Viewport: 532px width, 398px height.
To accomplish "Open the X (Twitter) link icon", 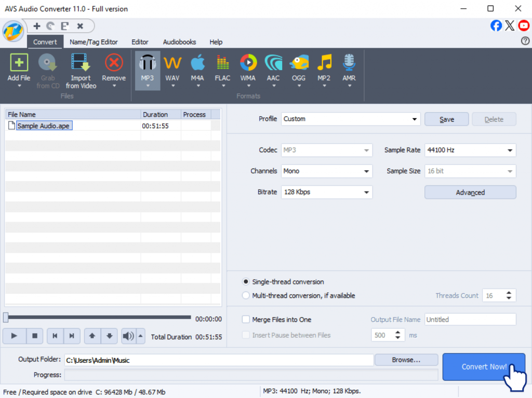I will pyautogui.click(x=510, y=26).
